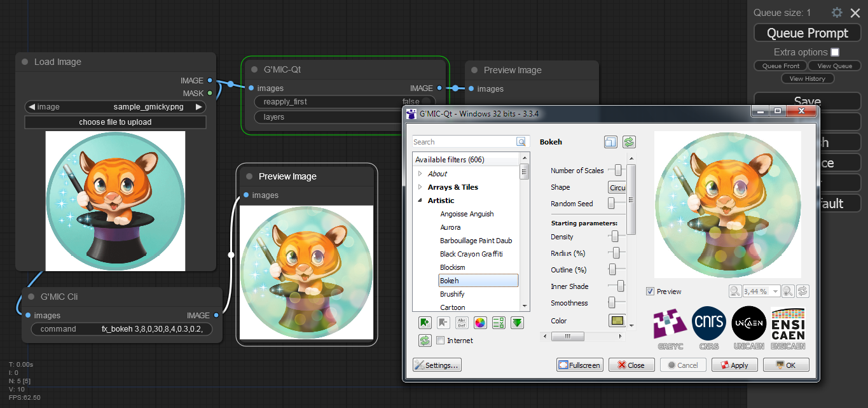Select the Aurora filter
The width and height of the screenshot is (868, 408).
click(450, 227)
